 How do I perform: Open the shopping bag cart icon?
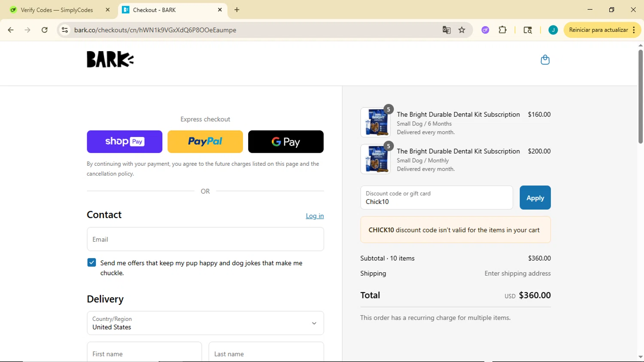coord(545,60)
